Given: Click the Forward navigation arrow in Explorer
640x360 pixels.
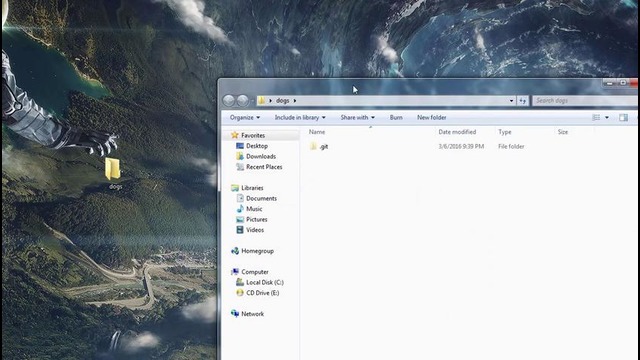Looking at the screenshot, I should 242,100.
